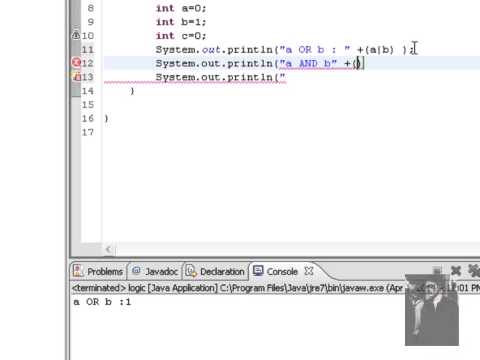The height and width of the screenshot is (360, 480).
Task: Click line number 11 in the gutter
Action: [88, 49]
